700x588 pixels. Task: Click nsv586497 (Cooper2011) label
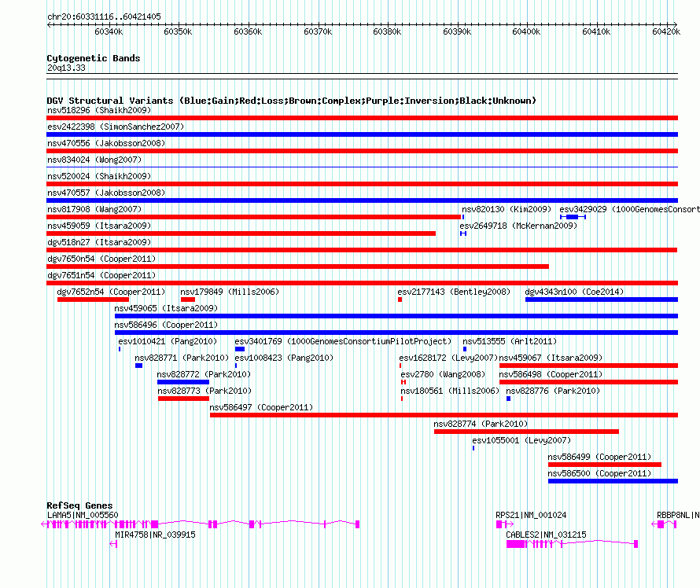click(x=261, y=407)
